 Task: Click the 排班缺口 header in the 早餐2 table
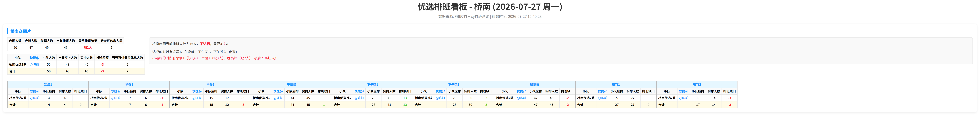[243, 91]
